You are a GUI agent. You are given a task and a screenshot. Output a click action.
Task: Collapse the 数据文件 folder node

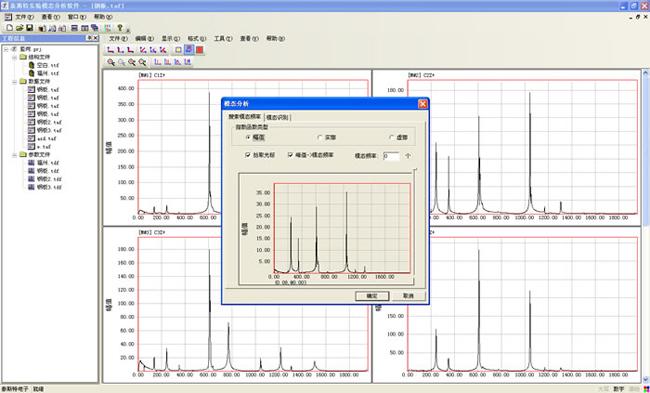coord(15,81)
